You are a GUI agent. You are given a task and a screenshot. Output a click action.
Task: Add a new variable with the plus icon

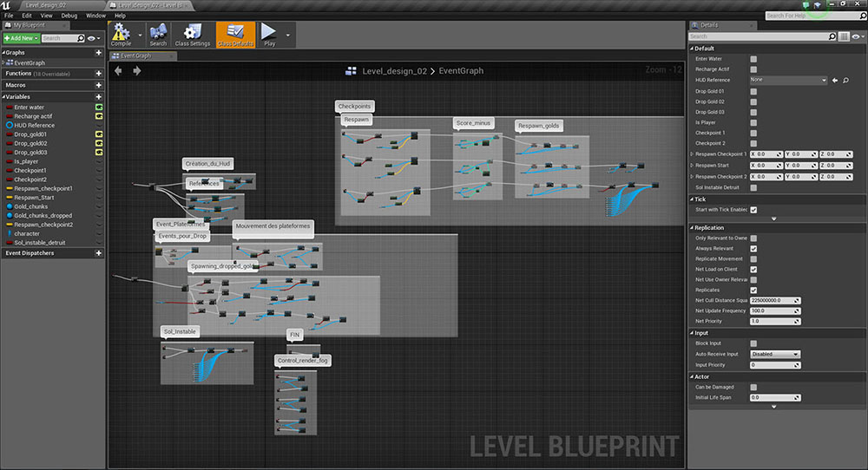pos(98,96)
